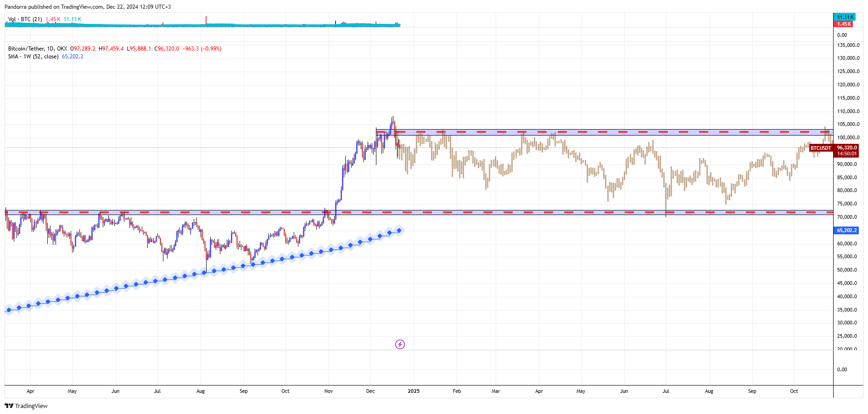Click the 115,000.0 price axis label
Screen dimensions: 868x414
[848, 98]
